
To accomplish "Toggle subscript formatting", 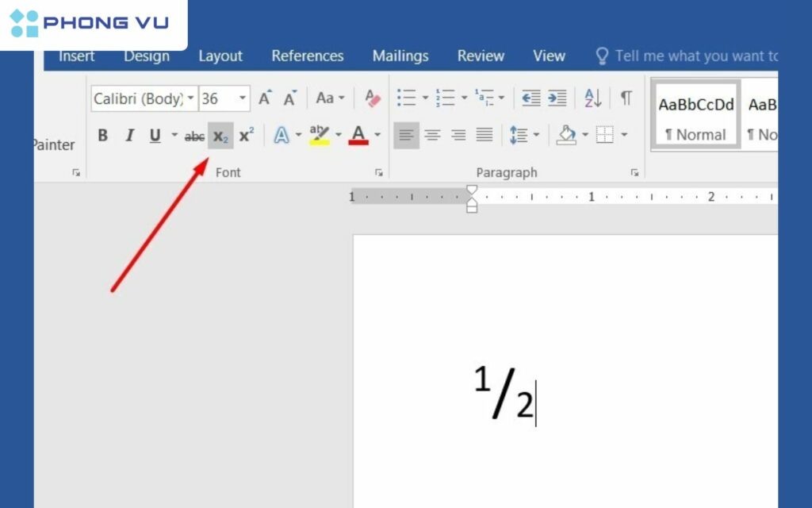I will [220, 135].
